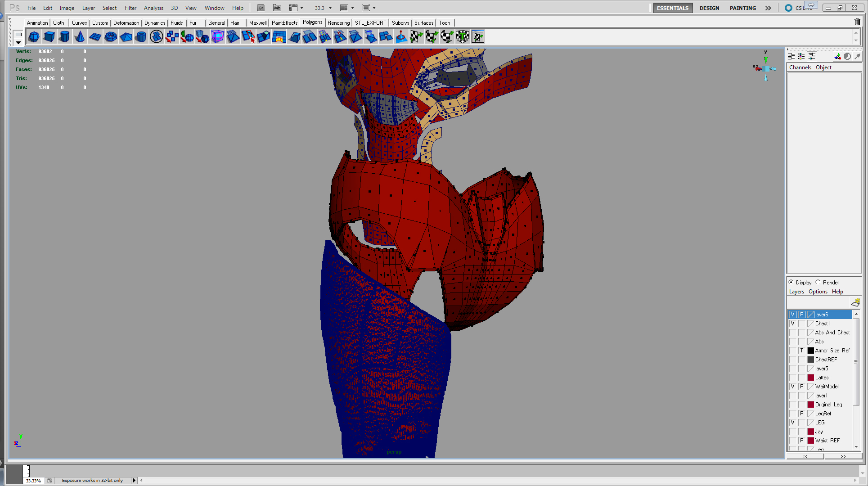Launch Mini Bridge with the Mb icon

[277, 8]
